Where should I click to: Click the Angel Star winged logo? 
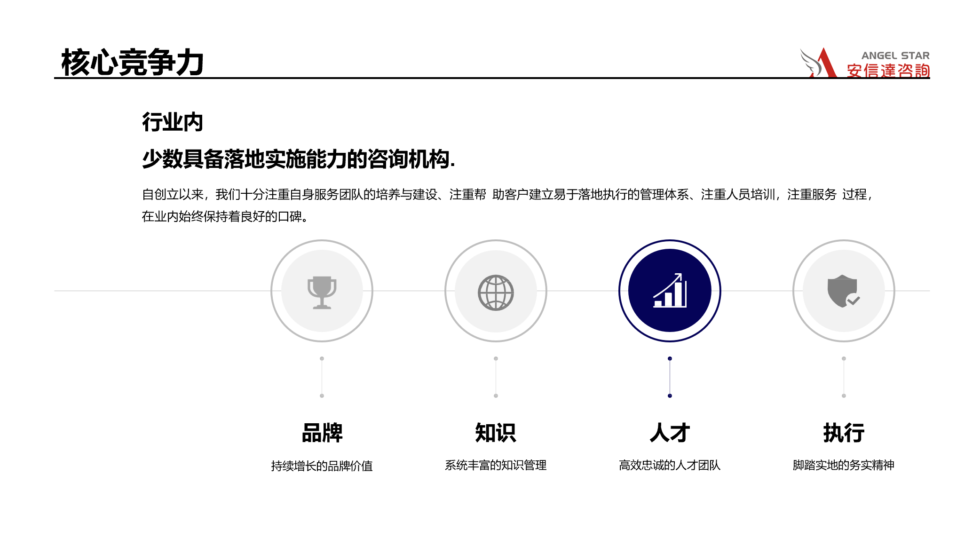point(818,63)
